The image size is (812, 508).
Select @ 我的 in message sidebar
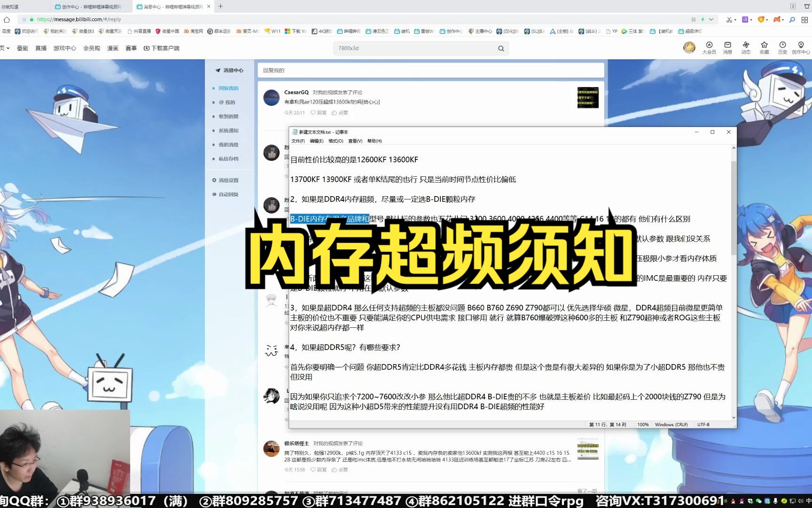tap(227, 103)
